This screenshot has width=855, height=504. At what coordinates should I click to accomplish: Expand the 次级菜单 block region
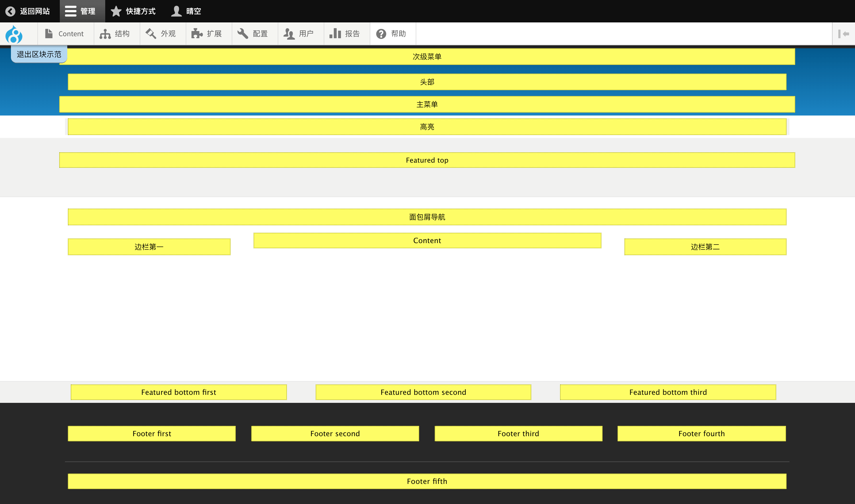pyautogui.click(x=427, y=56)
